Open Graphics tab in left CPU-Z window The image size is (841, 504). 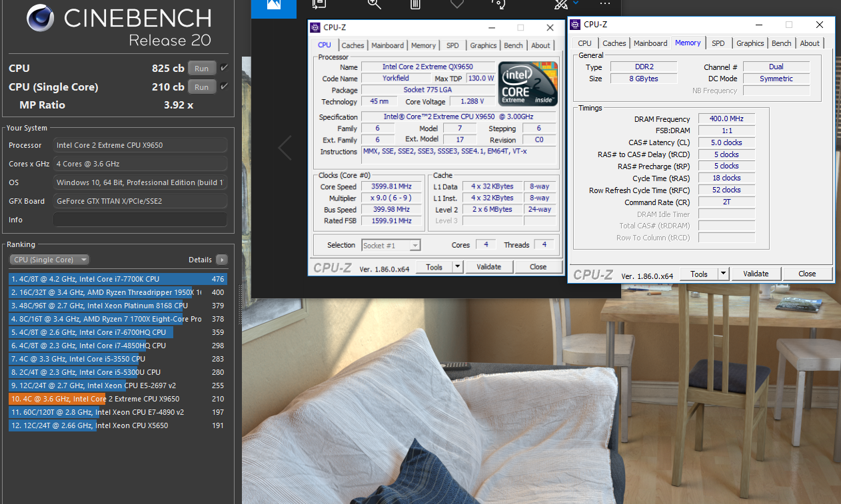(483, 45)
